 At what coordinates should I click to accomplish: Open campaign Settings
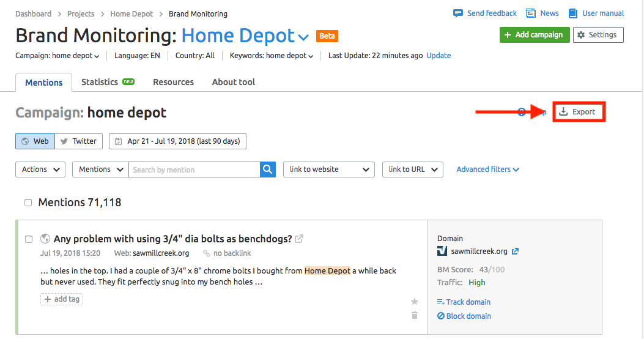click(598, 35)
